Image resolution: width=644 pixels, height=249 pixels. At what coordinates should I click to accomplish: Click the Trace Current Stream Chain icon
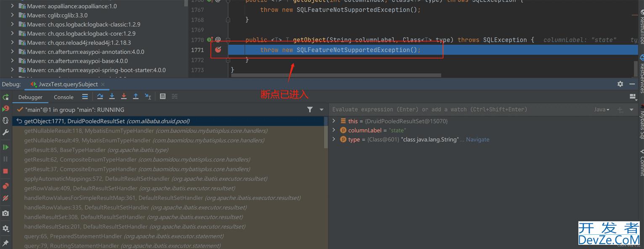tap(175, 97)
